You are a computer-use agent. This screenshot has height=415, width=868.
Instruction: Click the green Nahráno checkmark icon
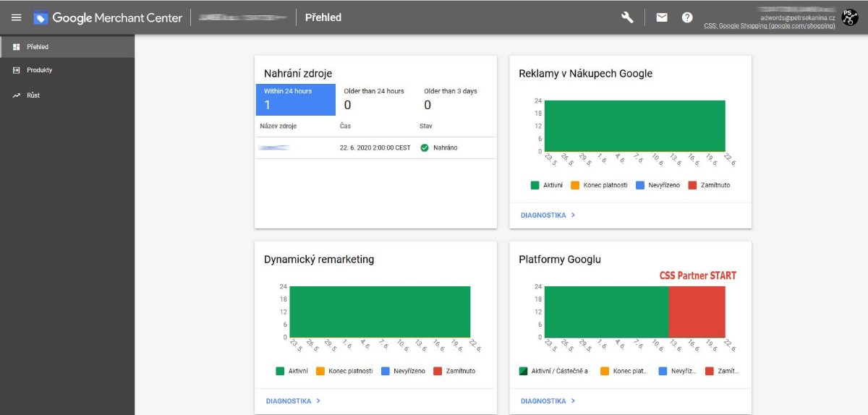(425, 147)
